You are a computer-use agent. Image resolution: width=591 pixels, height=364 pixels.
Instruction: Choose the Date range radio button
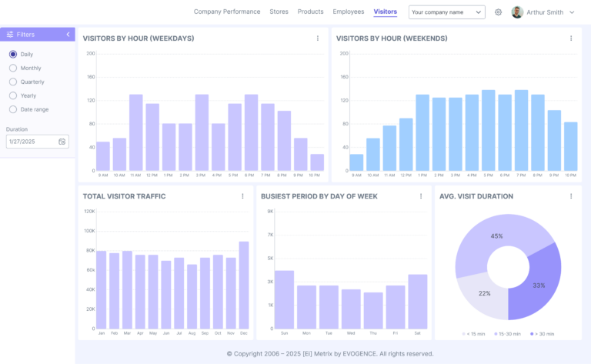tap(13, 109)
